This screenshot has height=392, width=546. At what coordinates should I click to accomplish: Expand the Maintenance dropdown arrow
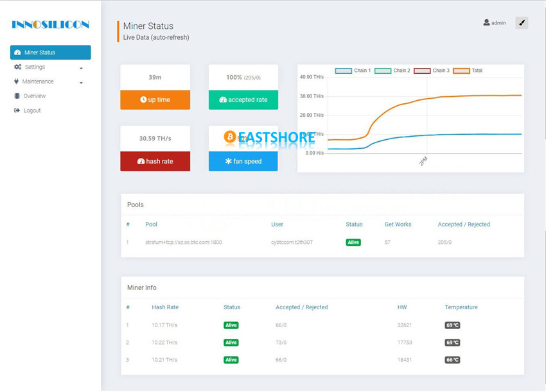coord(81,83)
